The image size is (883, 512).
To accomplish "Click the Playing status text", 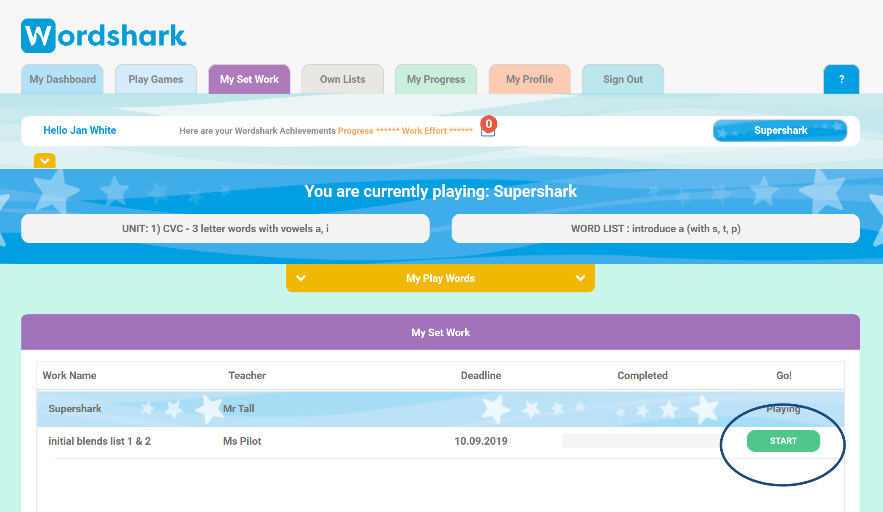I will (x=783, y=409).
